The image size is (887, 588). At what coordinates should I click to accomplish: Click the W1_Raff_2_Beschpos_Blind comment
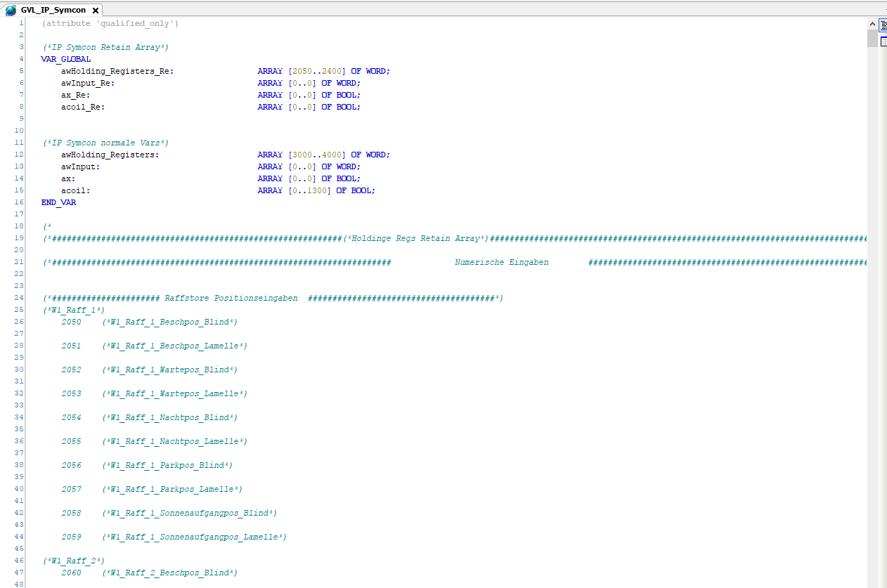click(x=169, y=573)
